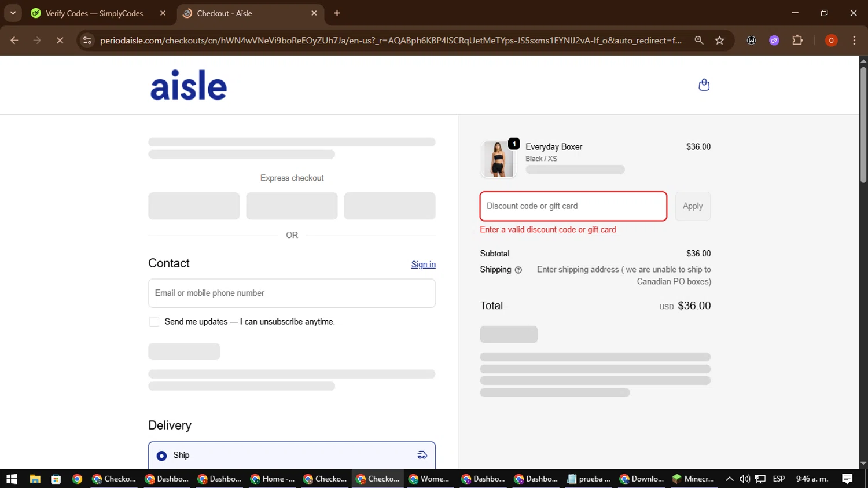The image size is (868, 488).
Task: Click the Black / XS variant text
Action: [541, 159]
